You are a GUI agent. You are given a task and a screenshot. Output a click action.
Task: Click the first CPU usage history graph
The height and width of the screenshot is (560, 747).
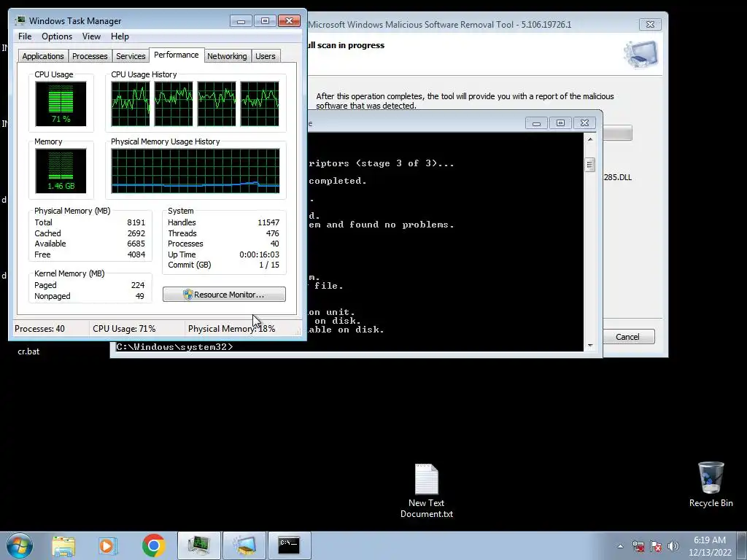coord(131,104)
